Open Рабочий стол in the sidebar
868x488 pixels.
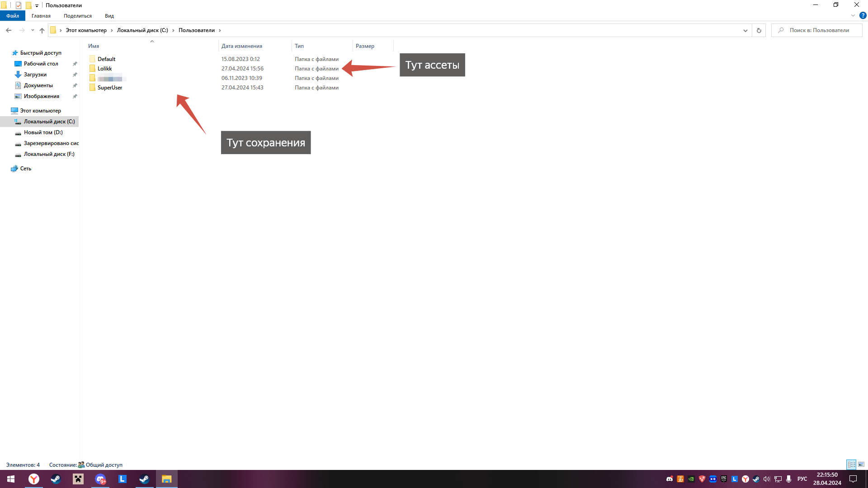coord(41,64)
